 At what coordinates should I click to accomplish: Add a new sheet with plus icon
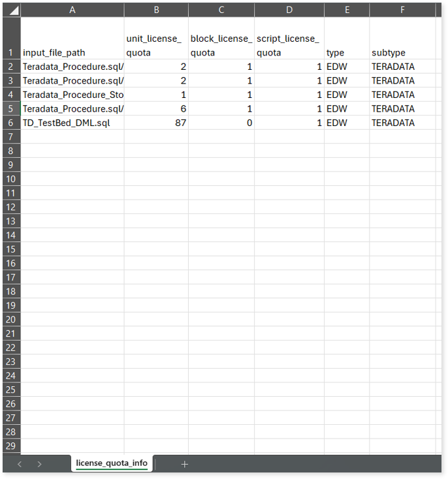[x=185, y=464]
